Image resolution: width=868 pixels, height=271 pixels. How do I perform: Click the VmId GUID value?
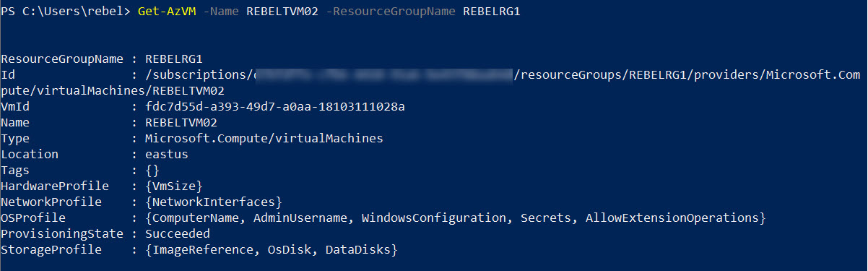[275, 107]
